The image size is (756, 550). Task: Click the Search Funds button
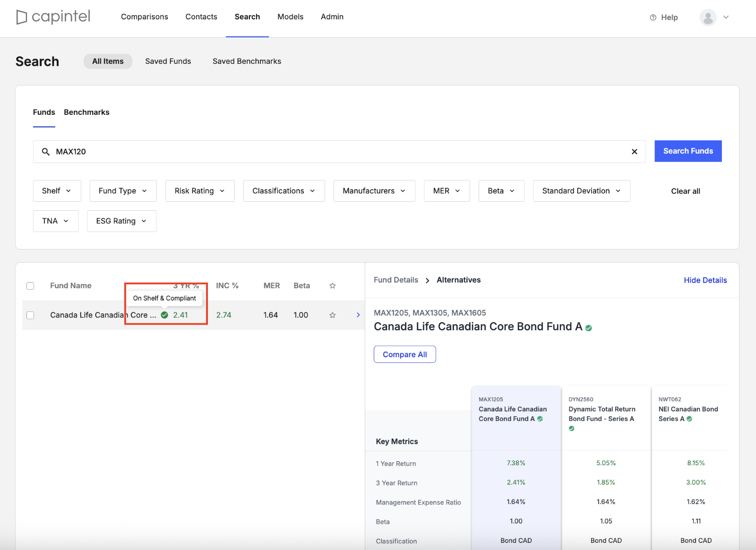pos(688,151)
